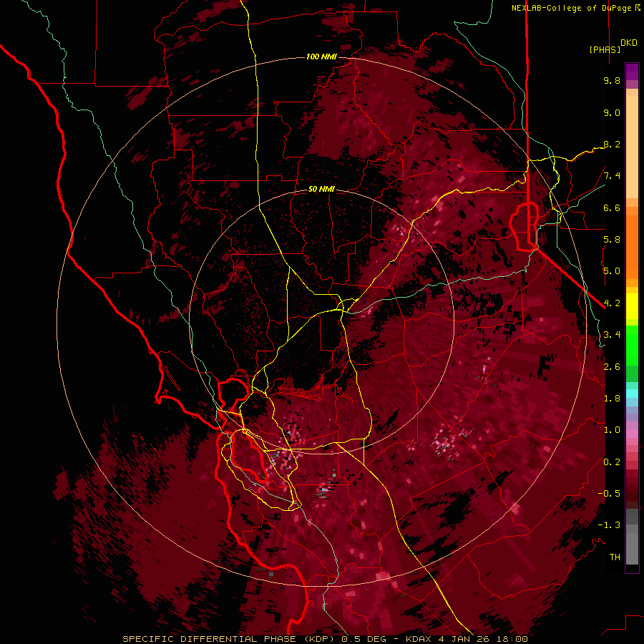This screenshot has height=644, width=644.
Task: Click the "[PHAS]" legend label
Action: (x=605, y=49)
